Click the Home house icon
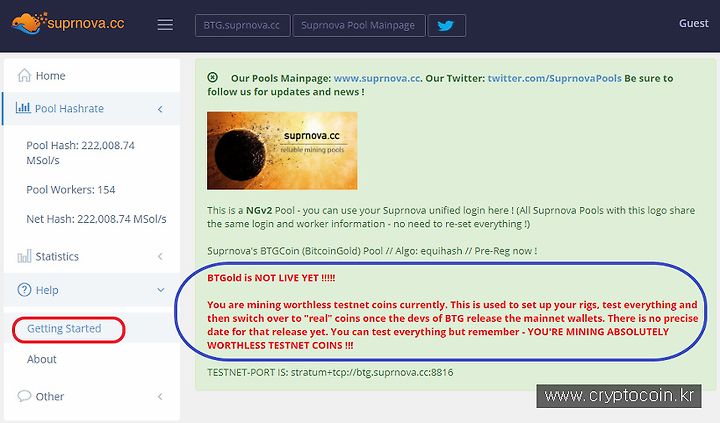Viewport: 720px width, 423px height. (24, 75)
